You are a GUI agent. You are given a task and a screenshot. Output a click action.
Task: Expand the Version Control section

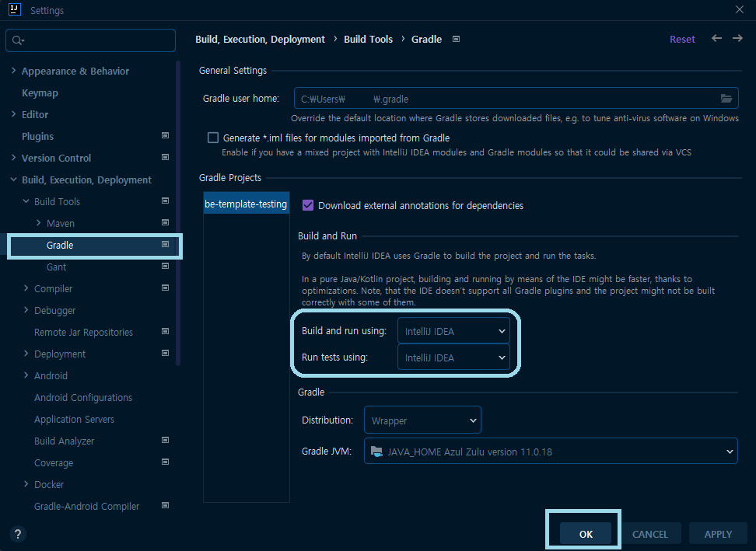click(x=13, y=157)
